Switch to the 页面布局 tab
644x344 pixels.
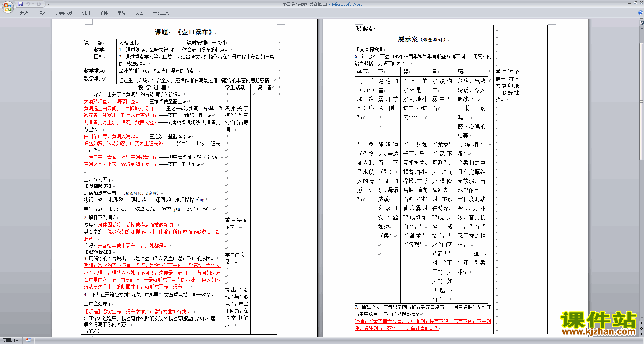point(64,13)
